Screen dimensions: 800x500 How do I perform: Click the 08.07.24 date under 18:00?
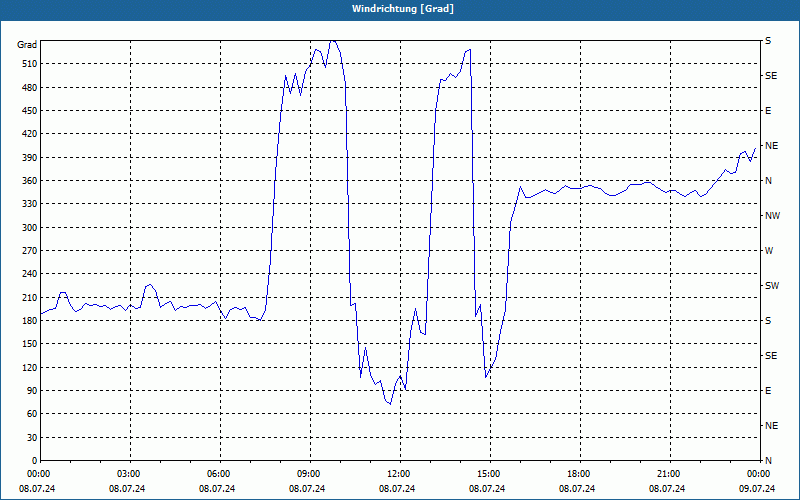point(577,488)
